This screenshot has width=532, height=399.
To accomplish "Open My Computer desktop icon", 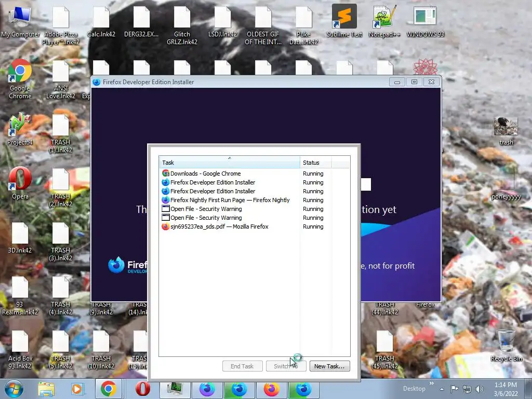I will (x=20, y=21).
